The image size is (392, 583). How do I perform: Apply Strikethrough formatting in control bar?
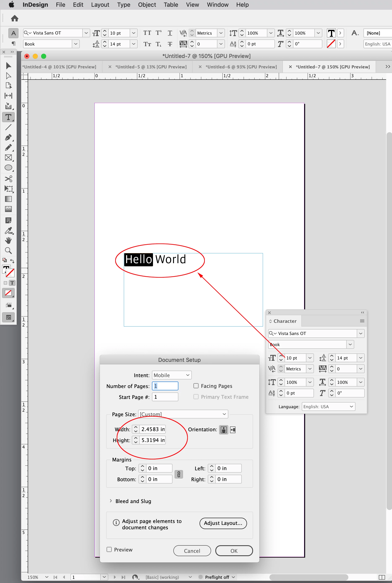pyautogui.click(x=170, y=44)
